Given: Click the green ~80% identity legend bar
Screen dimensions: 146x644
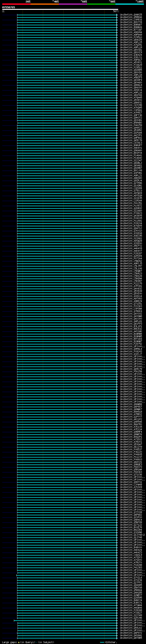Looking at the screenshot, I should point(101,4).
